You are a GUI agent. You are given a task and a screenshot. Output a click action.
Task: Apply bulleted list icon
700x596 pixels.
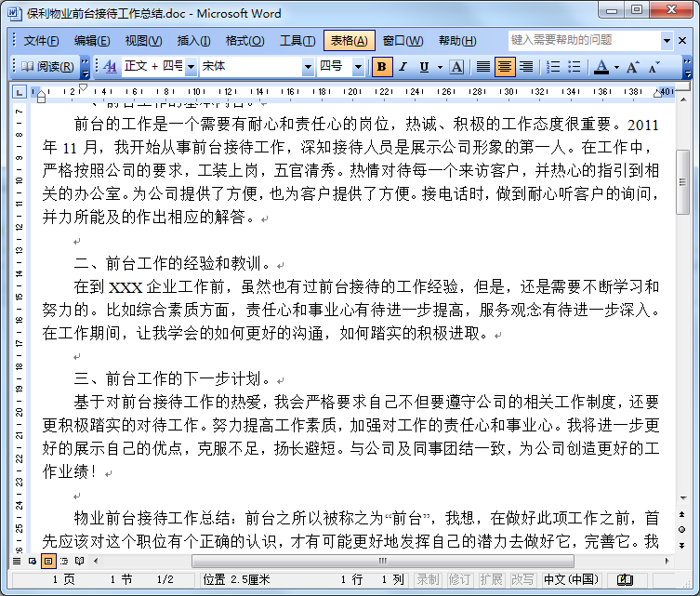tap(575, 67)
